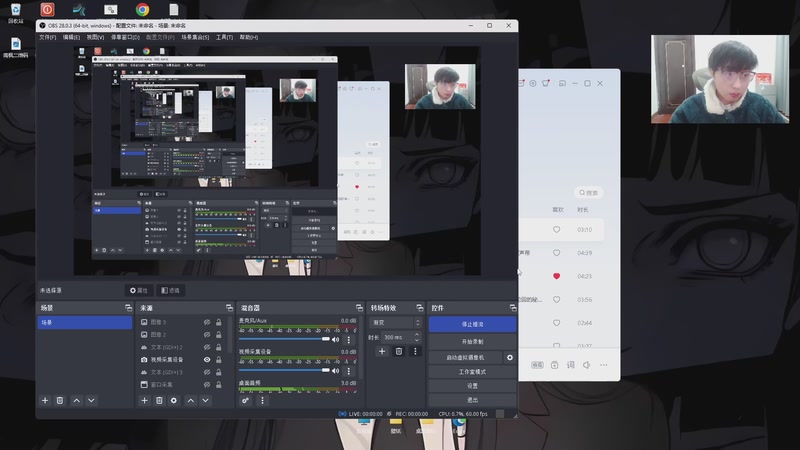The height and width of the screenshot is (450, 800).
Task: Open volume speaker icon in music player
Action: [x=587, y=365]
